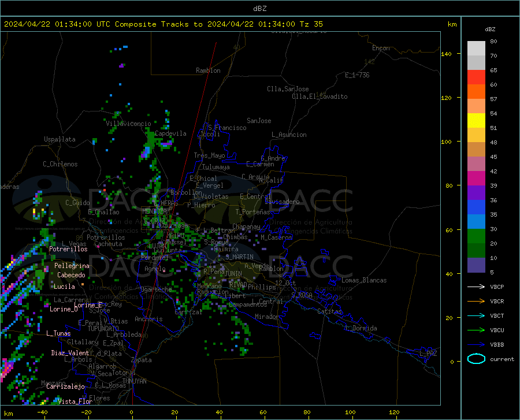The image size is (520, 420).
Task: Click the Ugarteche map label
Action: tap(156, 289)
